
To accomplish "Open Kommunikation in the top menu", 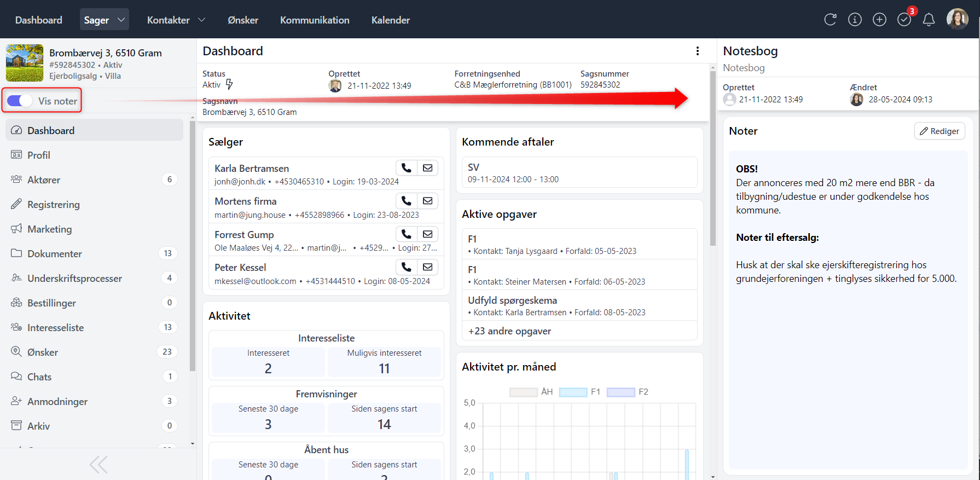I will (315, 20).
